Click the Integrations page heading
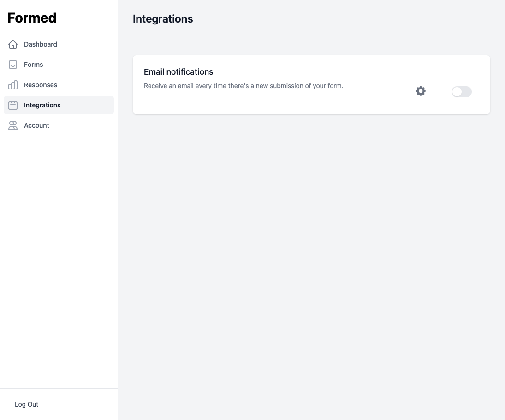 pos(163,19)
